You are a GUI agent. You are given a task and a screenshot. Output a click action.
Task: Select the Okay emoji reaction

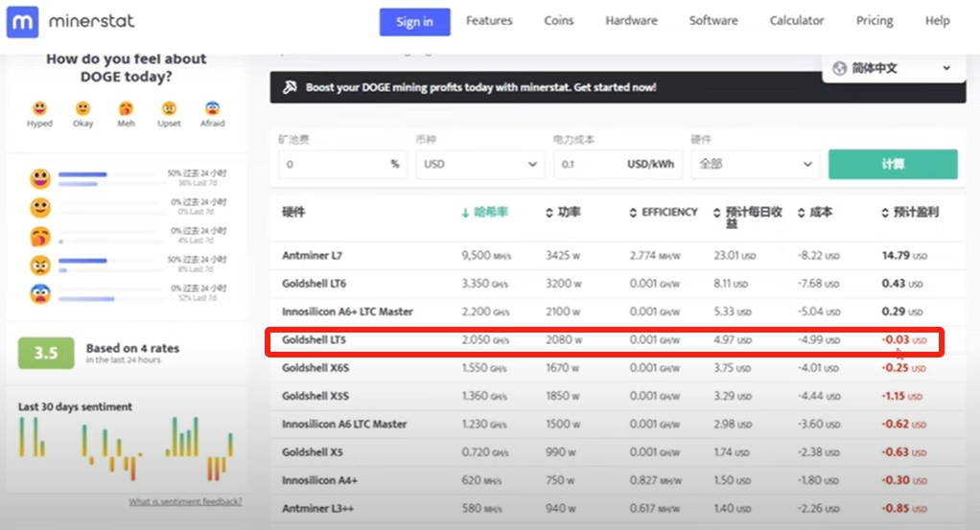(82, 108)
